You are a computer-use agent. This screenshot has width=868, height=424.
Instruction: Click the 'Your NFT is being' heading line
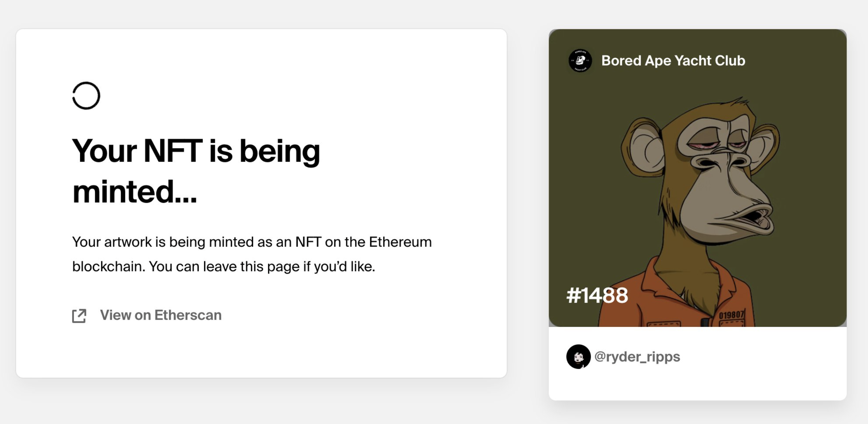click(x=196, y=150)
